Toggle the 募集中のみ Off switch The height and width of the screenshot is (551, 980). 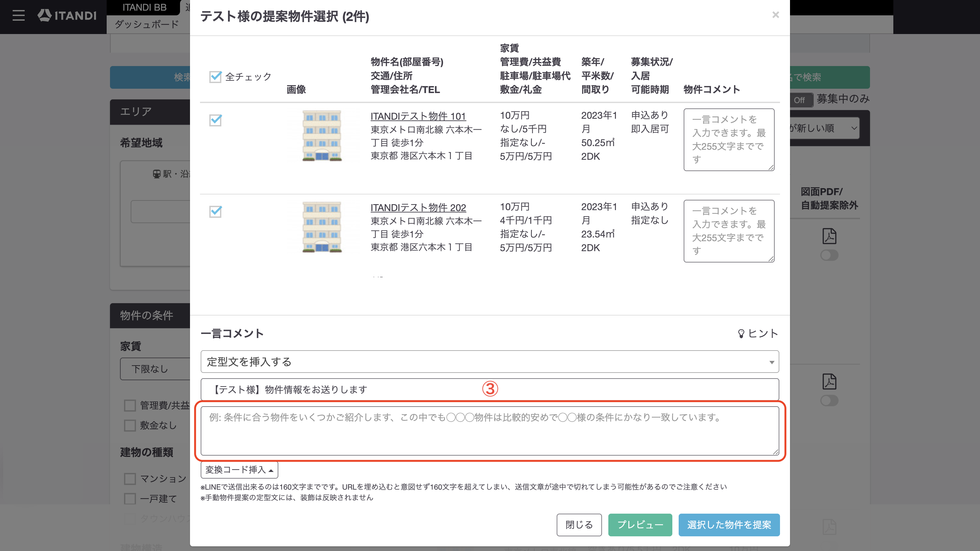point(801,100)
